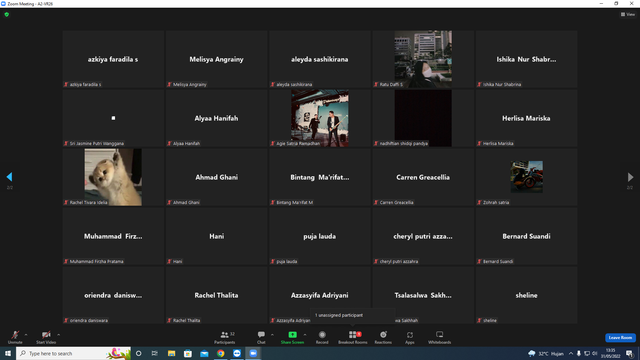Image resolution: width=640 pixels, height=360 pixels.
Task: Select Rachel Tivara Idelia's cat photo tile
Action: point(113,177)
